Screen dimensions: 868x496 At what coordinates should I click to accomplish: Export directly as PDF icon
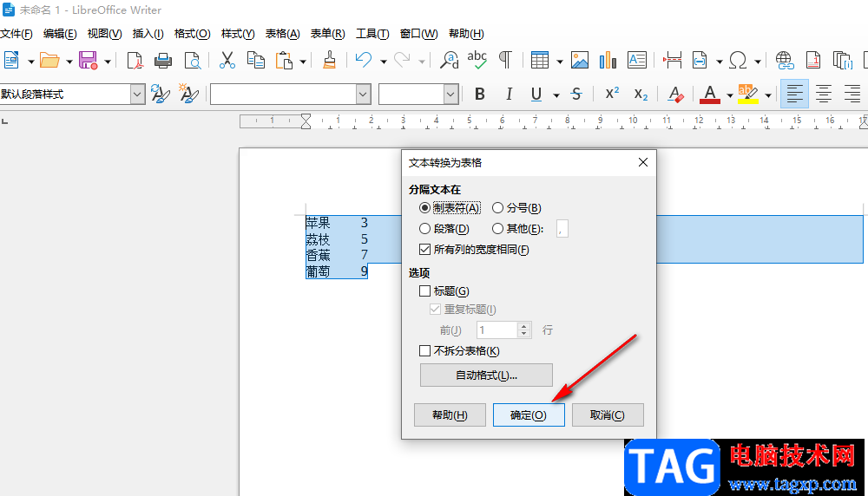click(x=135, y=61)
